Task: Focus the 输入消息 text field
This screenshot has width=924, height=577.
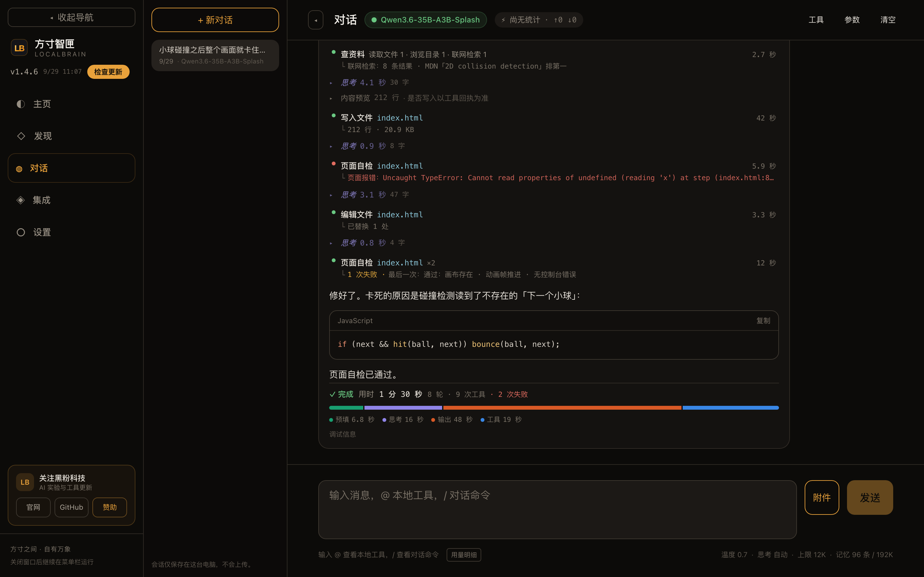Action: click(557, 509)
